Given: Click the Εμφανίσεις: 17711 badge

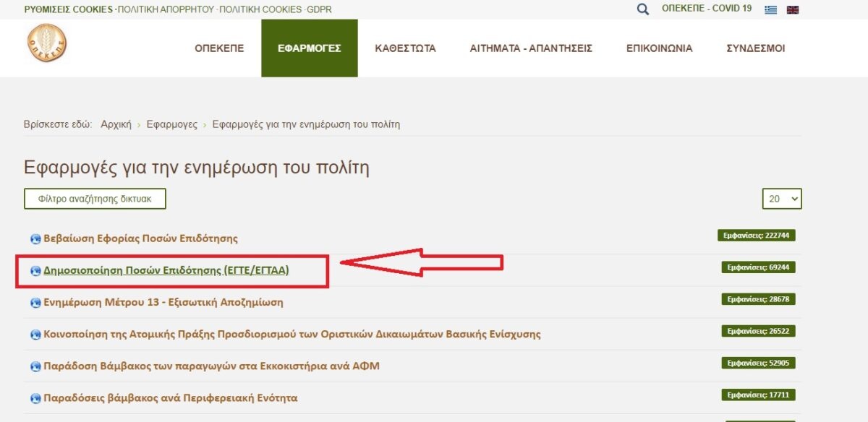Looking at the screenshot, I should click(x=758, y=395).
